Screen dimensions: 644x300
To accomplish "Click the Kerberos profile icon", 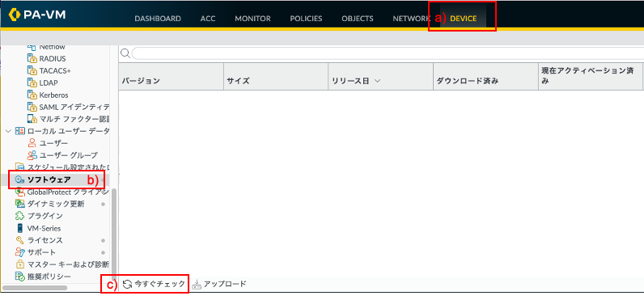I will click(x=32, y=95).
